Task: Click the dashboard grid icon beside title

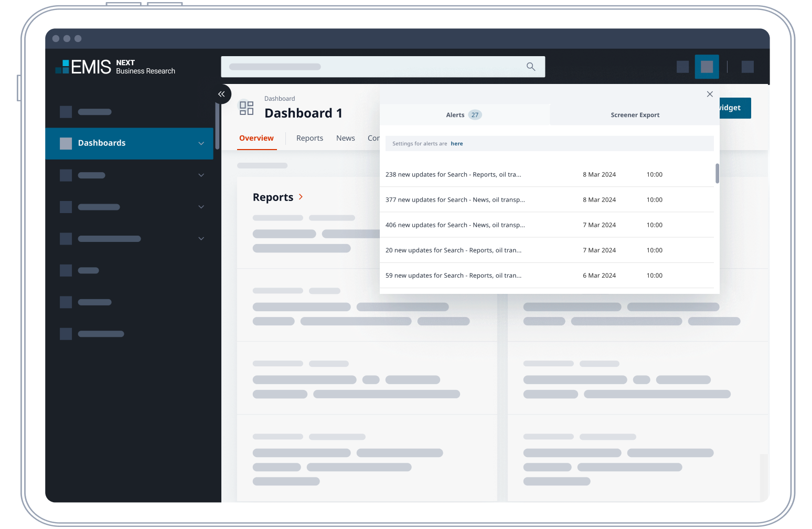Action: tap(247, 108)
